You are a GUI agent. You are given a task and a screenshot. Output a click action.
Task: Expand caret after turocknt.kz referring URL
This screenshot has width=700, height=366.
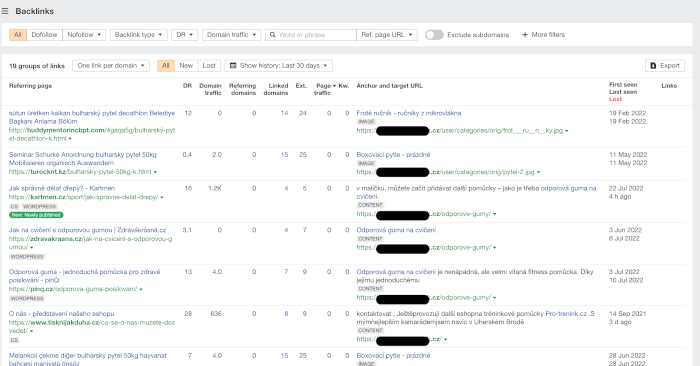click(x=155, y=172)
